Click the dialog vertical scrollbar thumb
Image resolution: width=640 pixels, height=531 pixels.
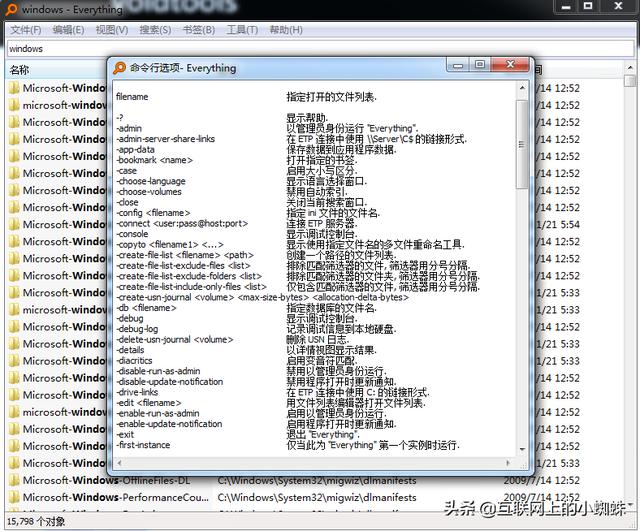pyautogui.click(x=522, y=144)
